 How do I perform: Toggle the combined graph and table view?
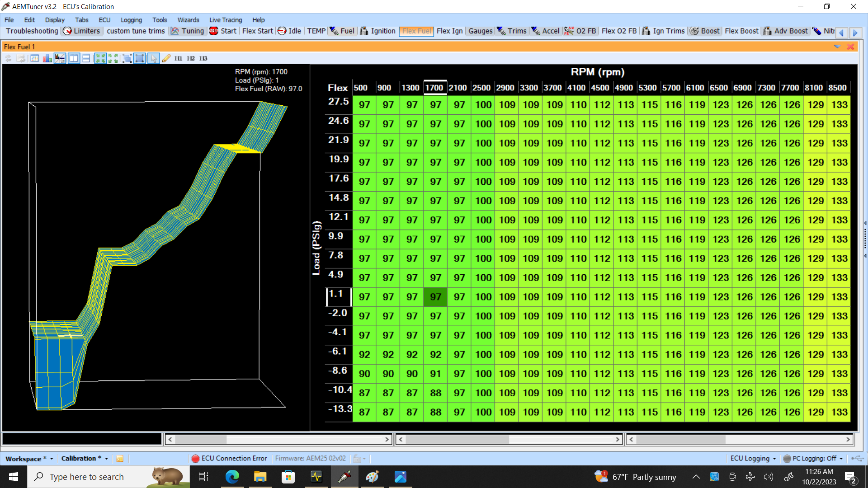(60, 58)
